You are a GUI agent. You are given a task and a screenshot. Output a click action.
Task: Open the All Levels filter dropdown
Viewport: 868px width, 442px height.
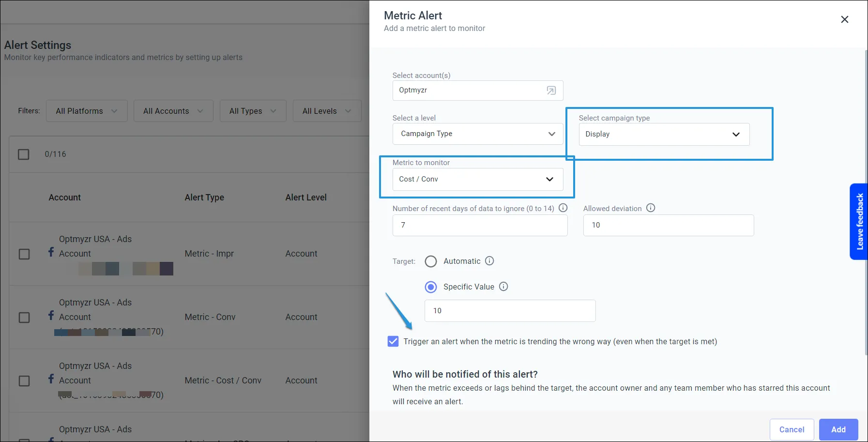click(327, 111)
